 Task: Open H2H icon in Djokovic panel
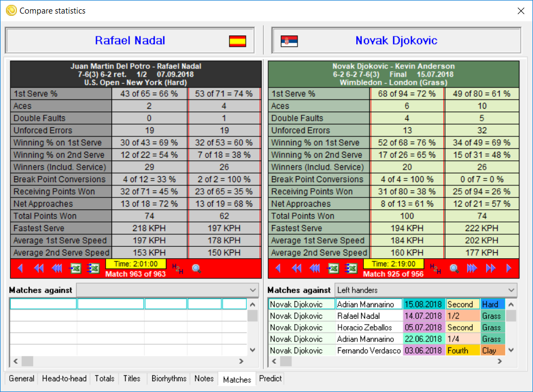pyautogui.click(x=436, y=269)
